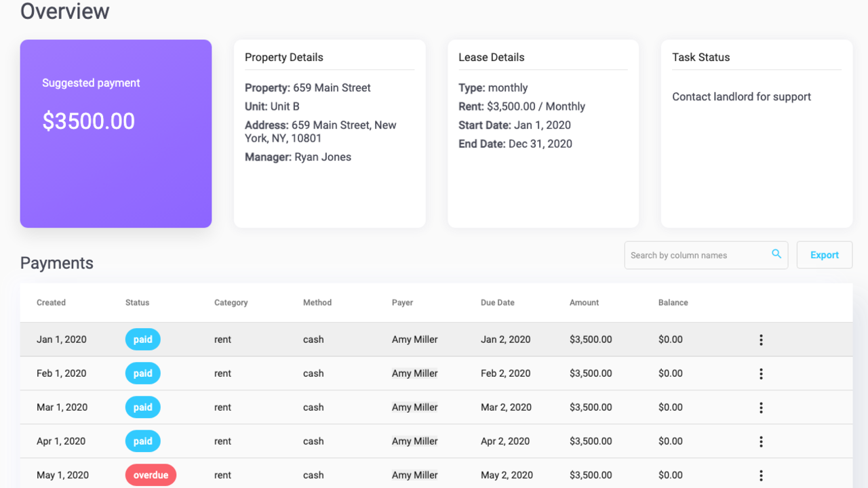Click the Property Details card

pyautogui.click(x=330, y=133)
